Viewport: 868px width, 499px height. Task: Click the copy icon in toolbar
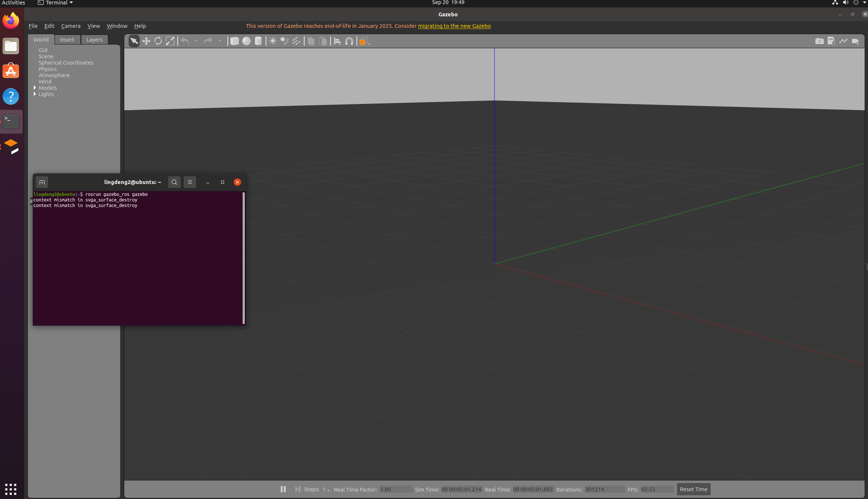(311, 41)
